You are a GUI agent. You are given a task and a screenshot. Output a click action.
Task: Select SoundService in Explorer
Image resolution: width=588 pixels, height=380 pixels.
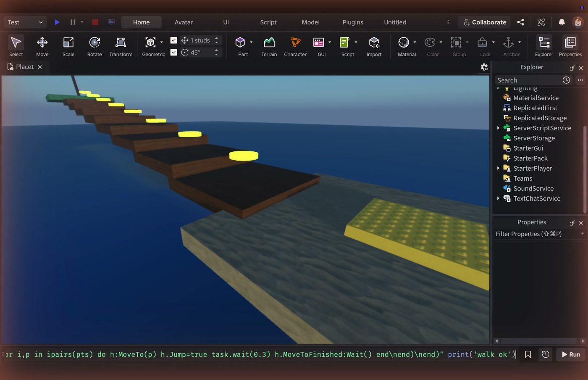click(x=533, y=188)
